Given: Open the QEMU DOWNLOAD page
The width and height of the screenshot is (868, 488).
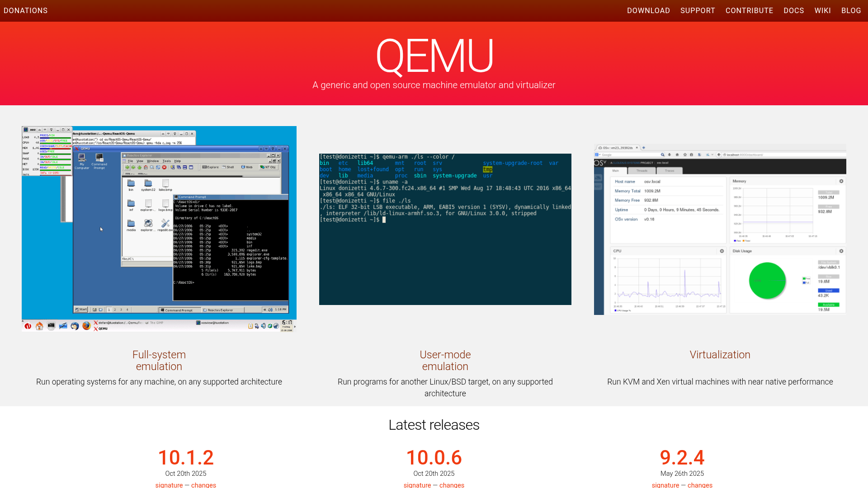Looking at the screenshot, I should pyautogui.click(x=649, y=10).
